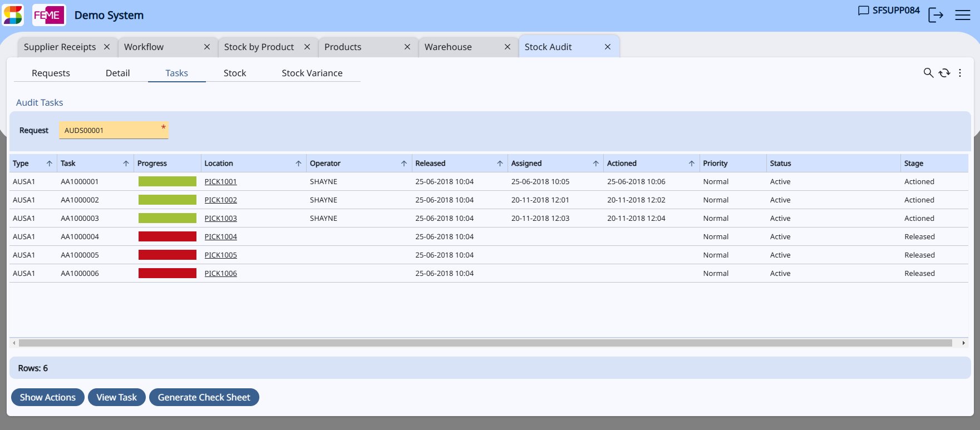Open the hamburger menu in header
Screen dimensions: 980x430
coord(963,16)
